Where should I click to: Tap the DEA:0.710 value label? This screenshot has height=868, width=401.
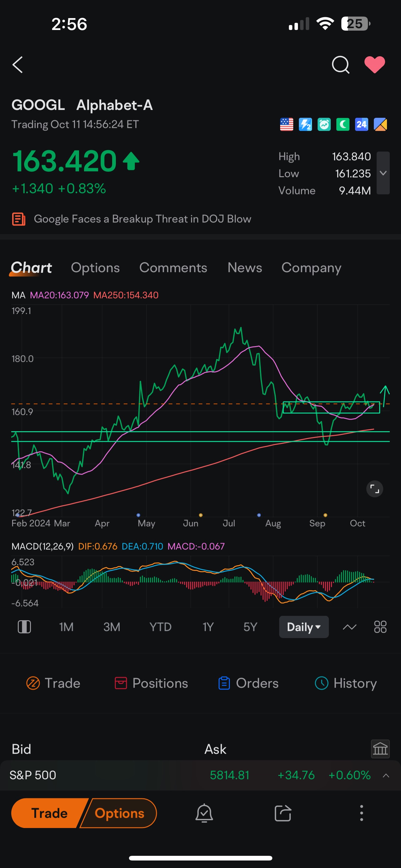[142, 546]
